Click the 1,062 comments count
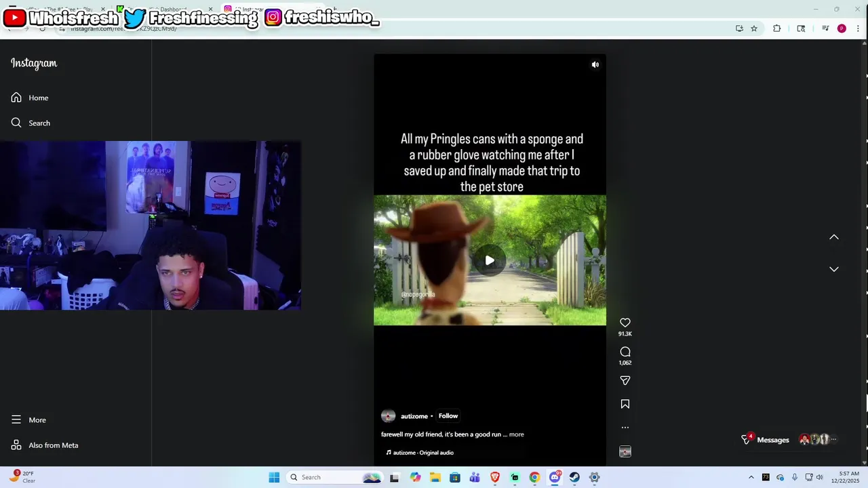 point(625,363)
